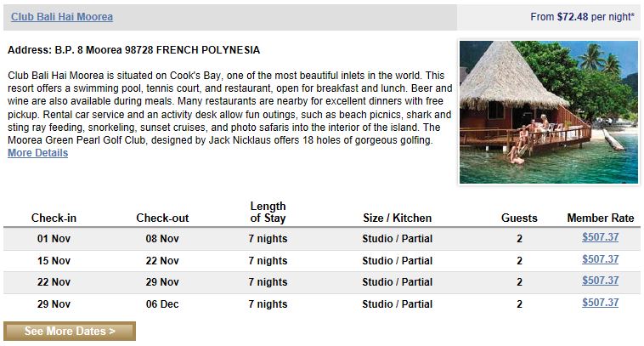The image size is (644, 346).
Task: Open the Club Bali Hai Moorea link
Action: (x=62, y=17)
